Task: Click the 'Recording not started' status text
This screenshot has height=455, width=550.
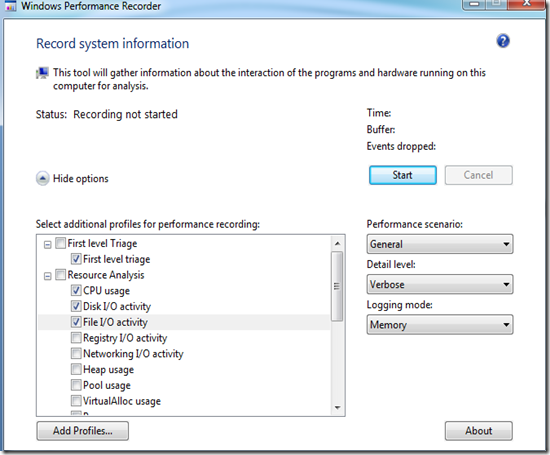Action: click(x=125, y=114)
